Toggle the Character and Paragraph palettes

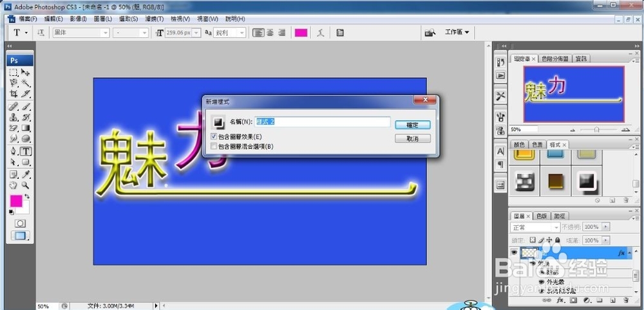(340, 33)
